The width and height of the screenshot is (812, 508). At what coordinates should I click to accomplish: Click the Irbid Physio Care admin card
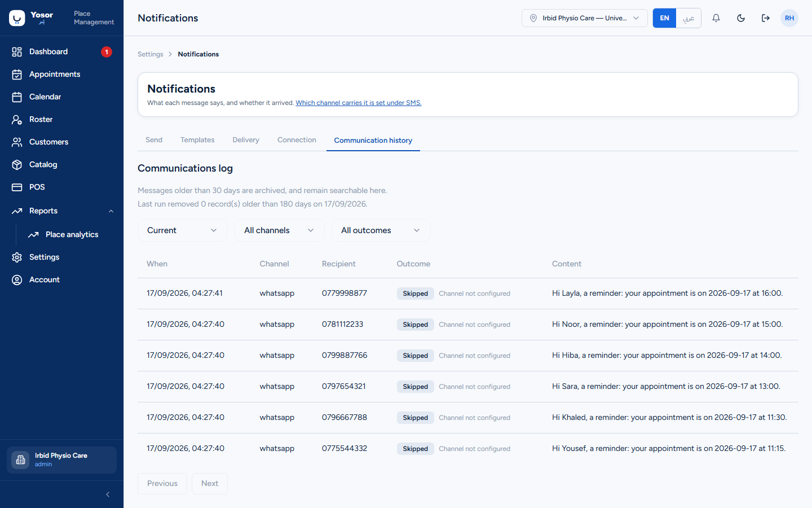pyautogui.click(x=62, y=460)
